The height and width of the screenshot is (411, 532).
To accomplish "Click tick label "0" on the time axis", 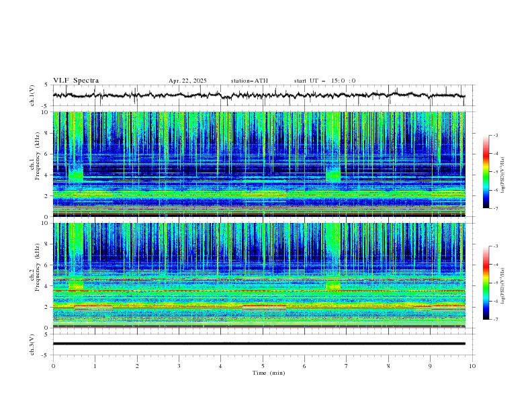I will [x=53, y=366].
